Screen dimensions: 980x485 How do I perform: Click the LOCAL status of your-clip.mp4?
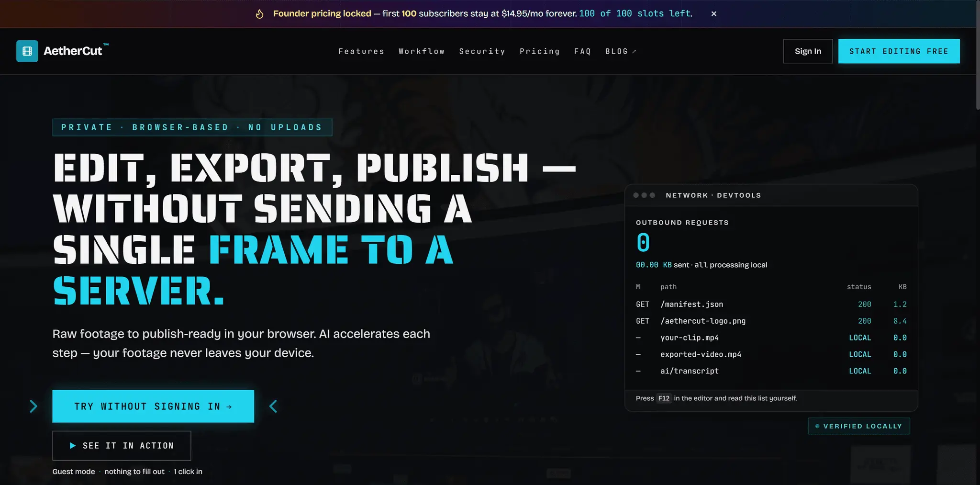pos(860,338)
